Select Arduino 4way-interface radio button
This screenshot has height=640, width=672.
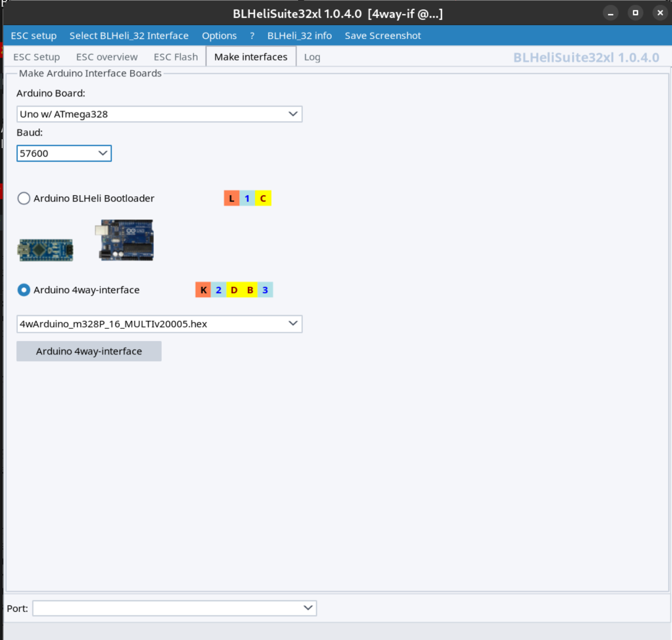pos(24,290)
